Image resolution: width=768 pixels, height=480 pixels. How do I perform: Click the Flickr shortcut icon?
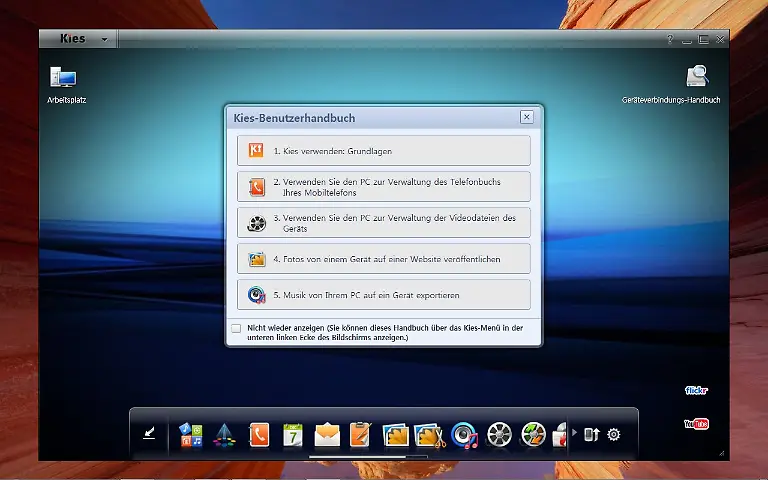(696, 390)
